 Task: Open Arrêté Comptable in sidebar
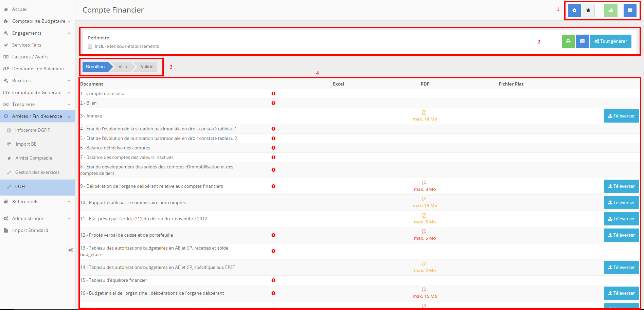coord(34,158)
